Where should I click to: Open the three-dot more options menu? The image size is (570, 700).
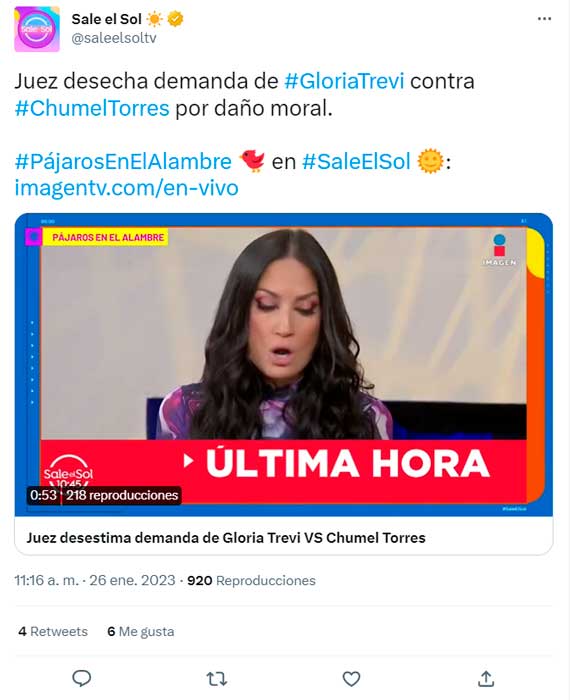tap(544, 19)
